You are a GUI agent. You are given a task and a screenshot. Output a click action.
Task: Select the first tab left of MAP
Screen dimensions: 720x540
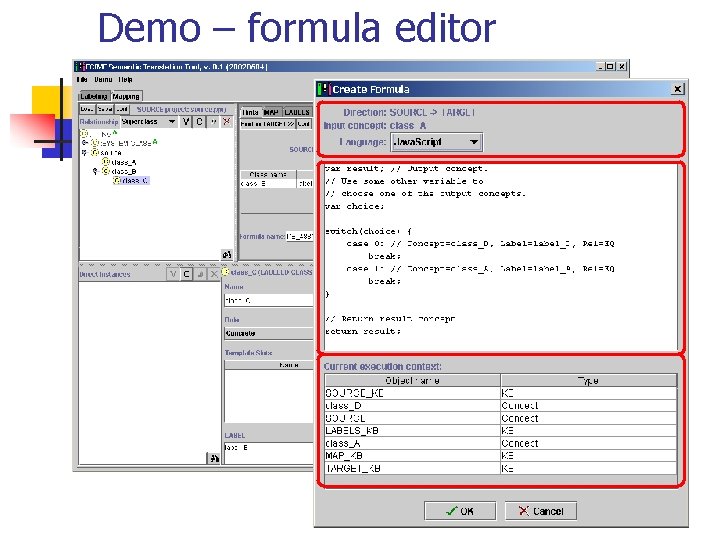251,112
